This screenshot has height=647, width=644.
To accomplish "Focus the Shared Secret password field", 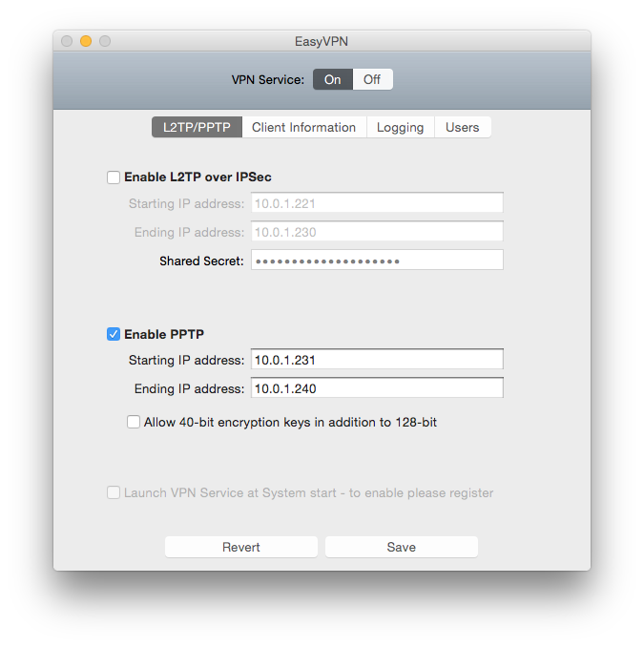I will 377,261.
